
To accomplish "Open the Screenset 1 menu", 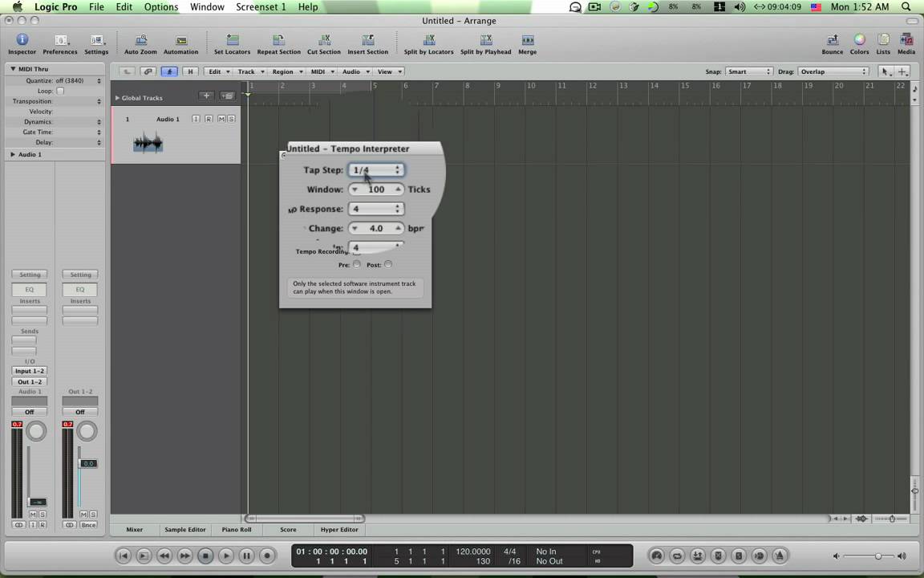I will pyautogui.click(x=261, y=7).
